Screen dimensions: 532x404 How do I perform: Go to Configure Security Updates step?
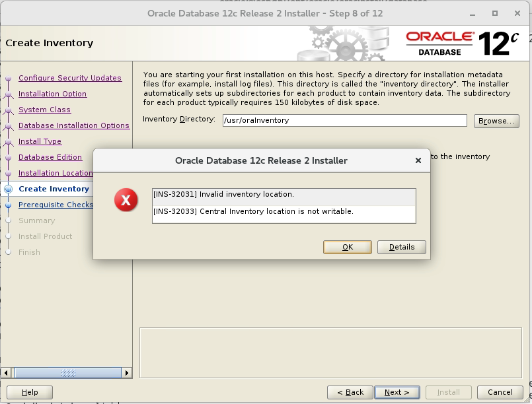click(x=70, y=78)
